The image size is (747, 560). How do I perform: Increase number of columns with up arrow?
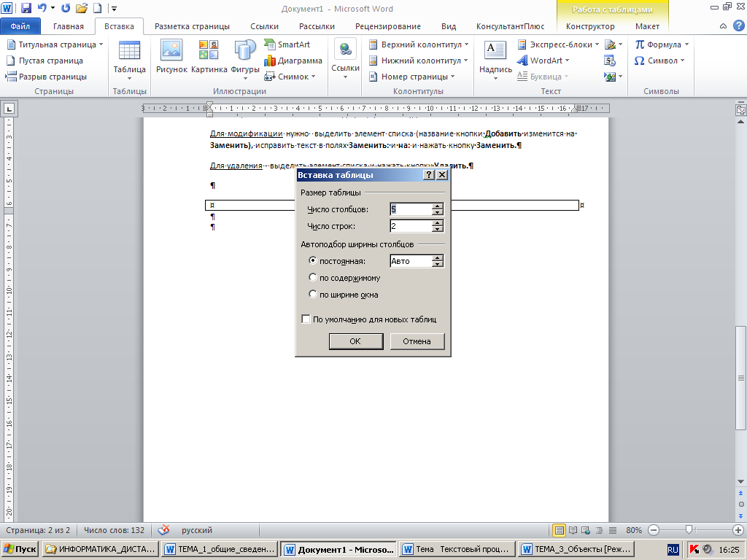(x=438, y=206)
